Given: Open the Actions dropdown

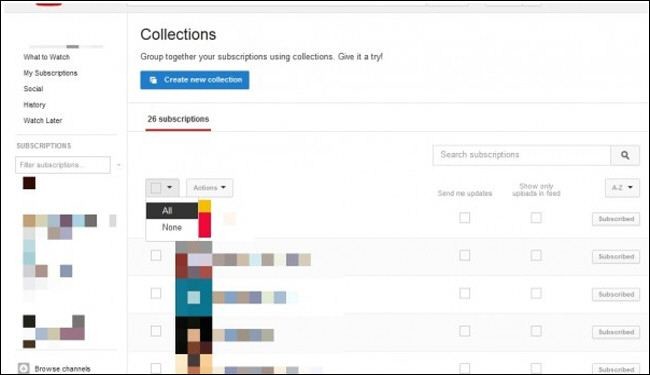Looking at the screenshot, I should click(209, 188).
